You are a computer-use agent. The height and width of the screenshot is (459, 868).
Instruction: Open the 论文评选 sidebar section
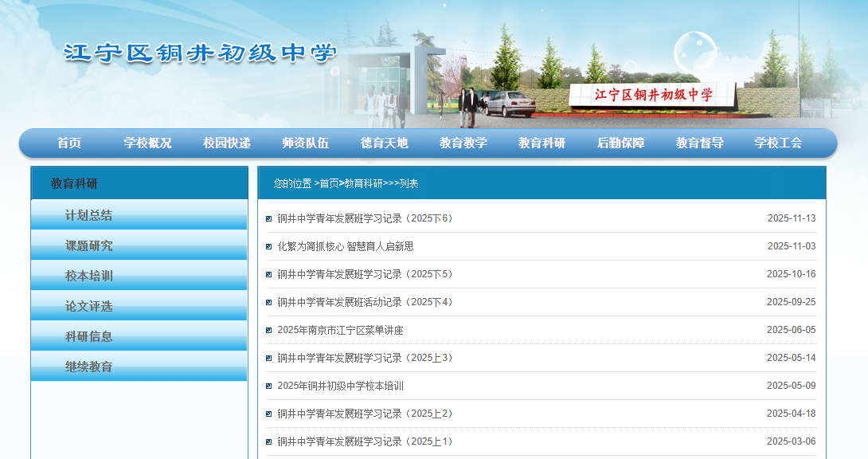(x=90, y=305)
